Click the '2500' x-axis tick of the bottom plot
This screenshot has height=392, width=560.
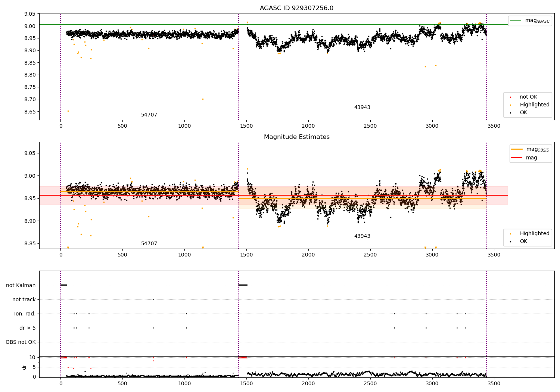point(370,383)
